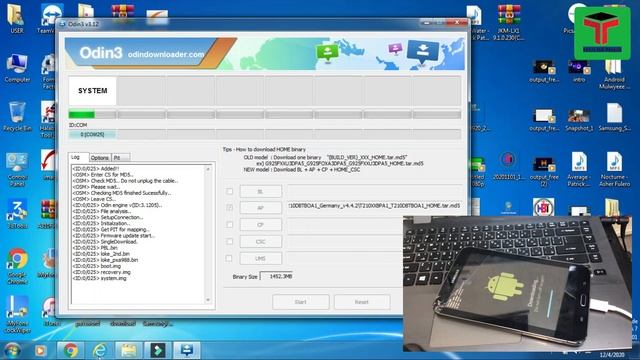This screenshot has height=360, width=640.
Task: Open the Average - Patrick MP3 file
Action: click(579, 169)
